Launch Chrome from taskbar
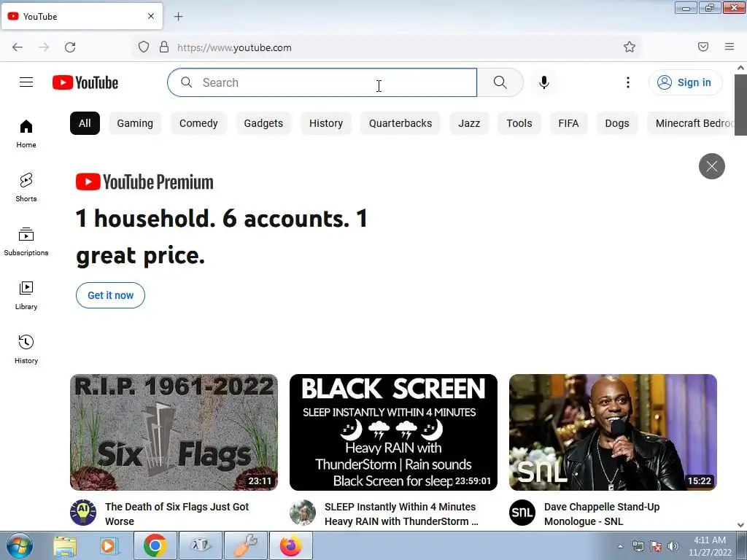Screen dimensions: 747x560 click(155, 545)
